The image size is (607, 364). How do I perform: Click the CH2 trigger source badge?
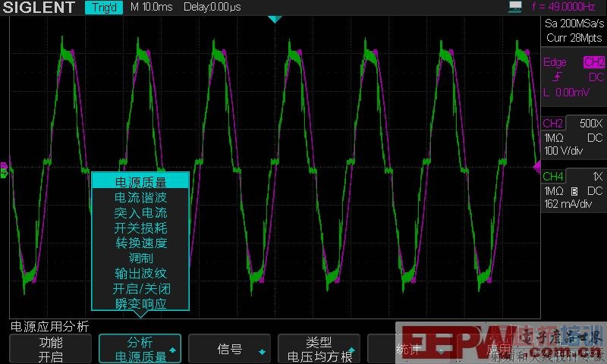tap(594, 62)
